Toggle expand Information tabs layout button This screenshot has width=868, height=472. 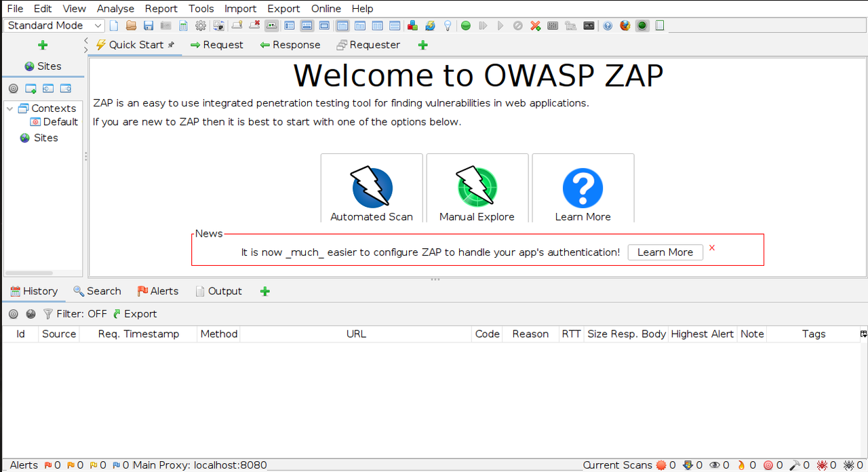(306, 26)
